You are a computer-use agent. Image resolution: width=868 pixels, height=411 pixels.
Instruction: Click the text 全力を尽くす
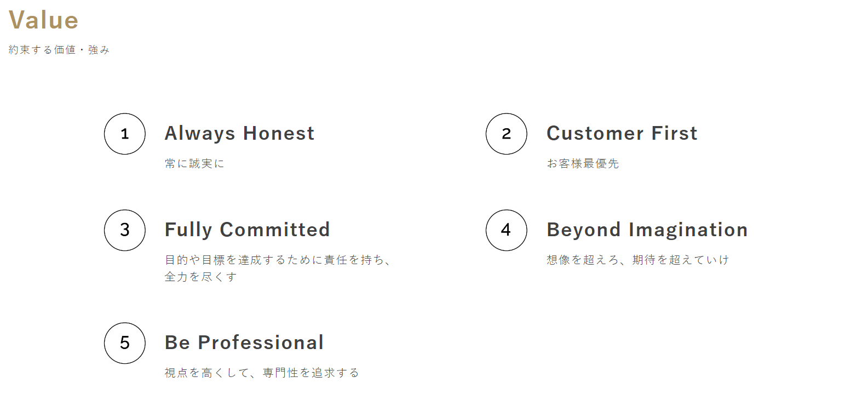(201, 277)
